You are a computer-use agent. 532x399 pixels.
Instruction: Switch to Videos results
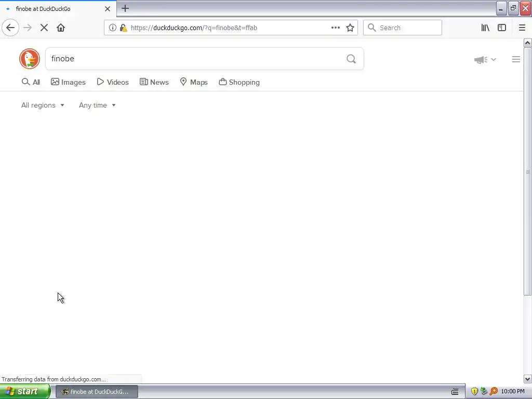(x=113, y=82)
